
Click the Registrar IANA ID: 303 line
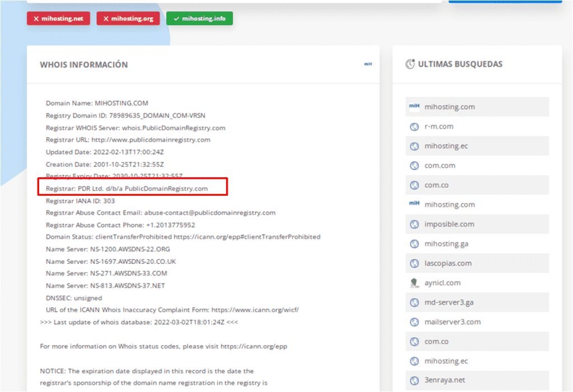coord(80,201)
